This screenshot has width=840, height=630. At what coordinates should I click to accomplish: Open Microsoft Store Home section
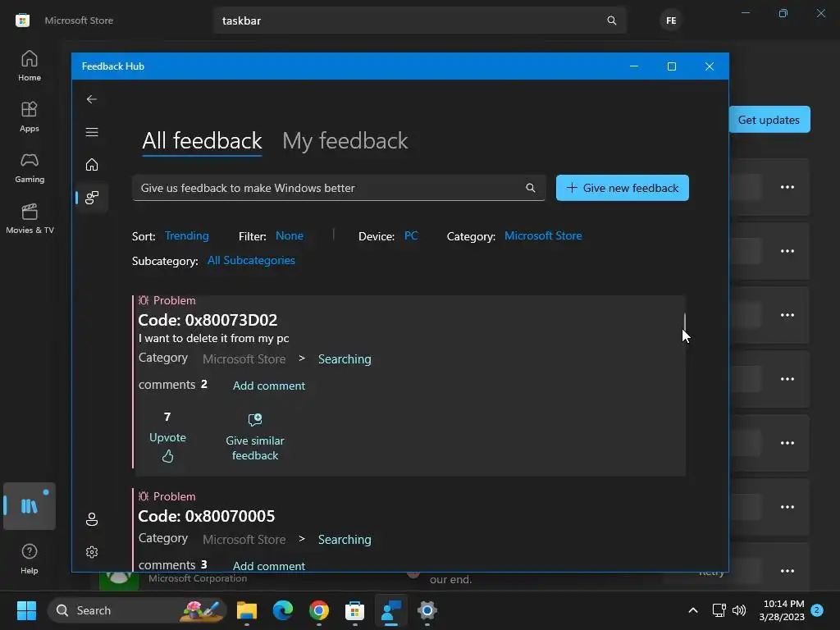pos(30,66)
